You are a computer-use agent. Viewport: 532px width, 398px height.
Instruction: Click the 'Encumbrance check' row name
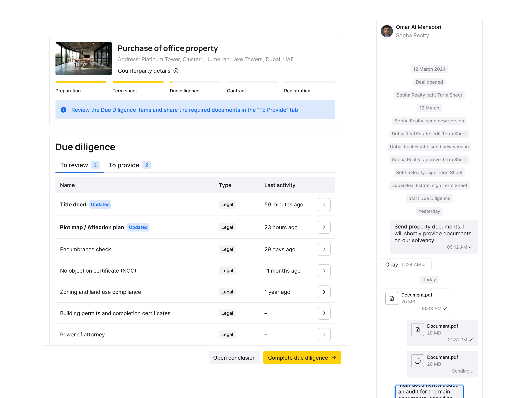click(85, 250)
